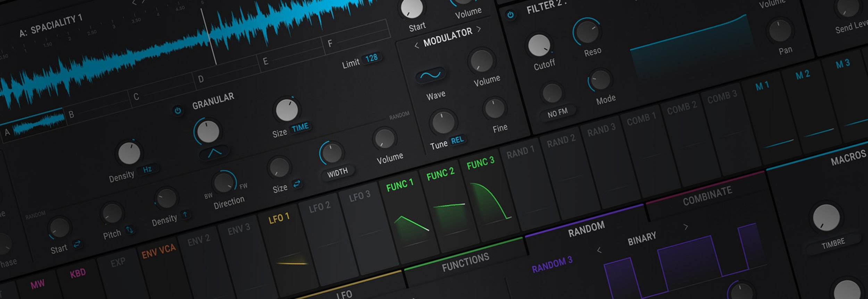Select the MW modulation source
This screenshot has height=299, width=868.
pyautogui.click(x=37, y=284)
